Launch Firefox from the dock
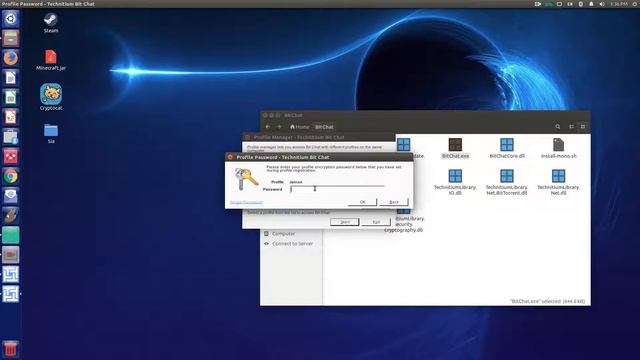The width and height of the screenshot is (640, 360). (11, 58)
